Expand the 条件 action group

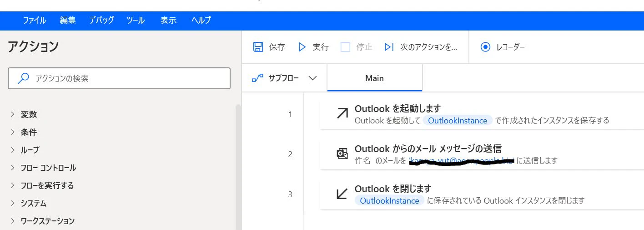[13, 132]
